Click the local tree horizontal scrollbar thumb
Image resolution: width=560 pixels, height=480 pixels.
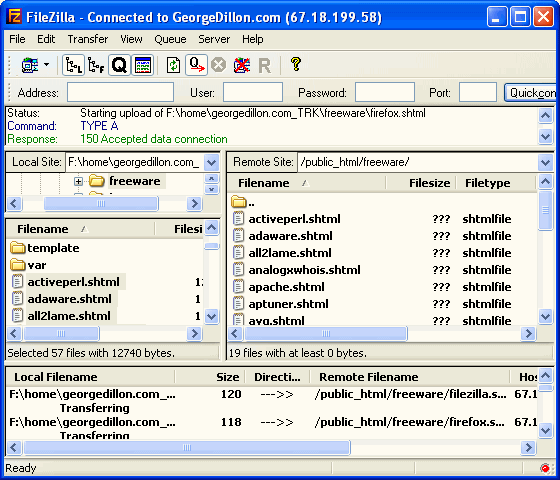coord(101,204)
